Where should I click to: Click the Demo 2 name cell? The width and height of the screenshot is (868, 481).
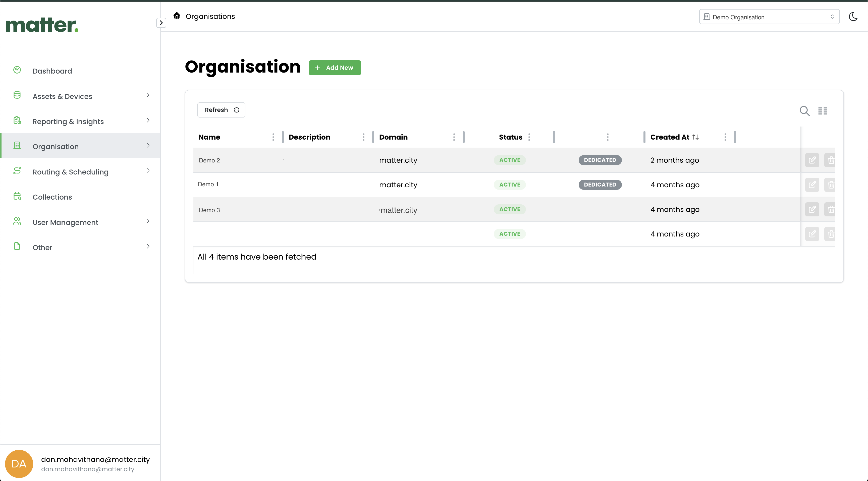[209, 160]
